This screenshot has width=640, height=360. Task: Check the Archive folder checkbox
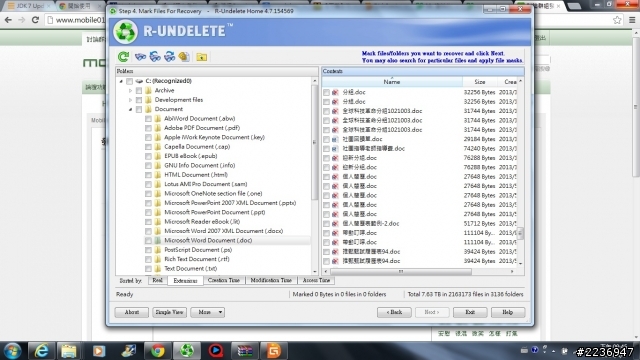pos(139,90)
